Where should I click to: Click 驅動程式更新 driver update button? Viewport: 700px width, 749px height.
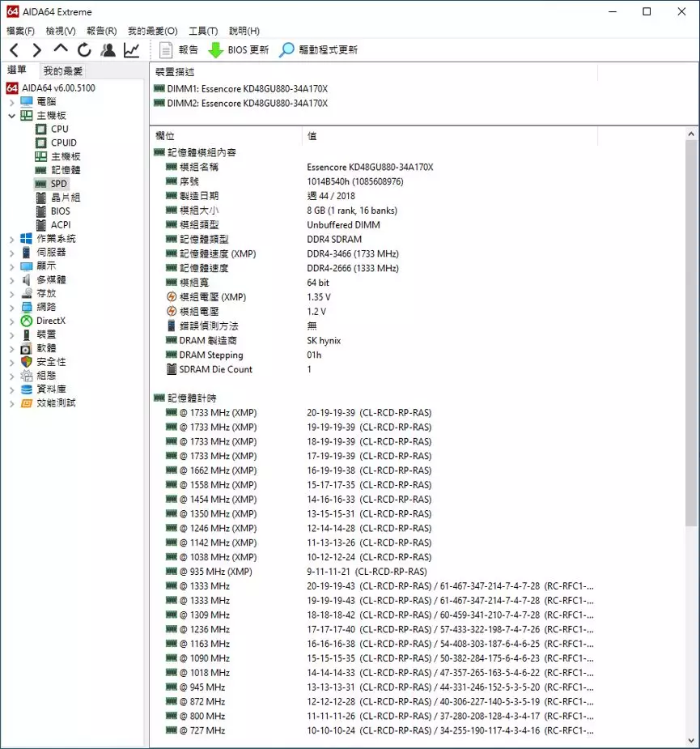318,50
